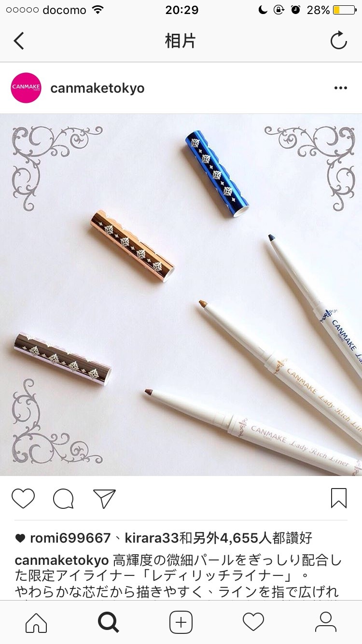Go to Home tab
Viewport: 362px width, 644px height.
coord(36,622)
